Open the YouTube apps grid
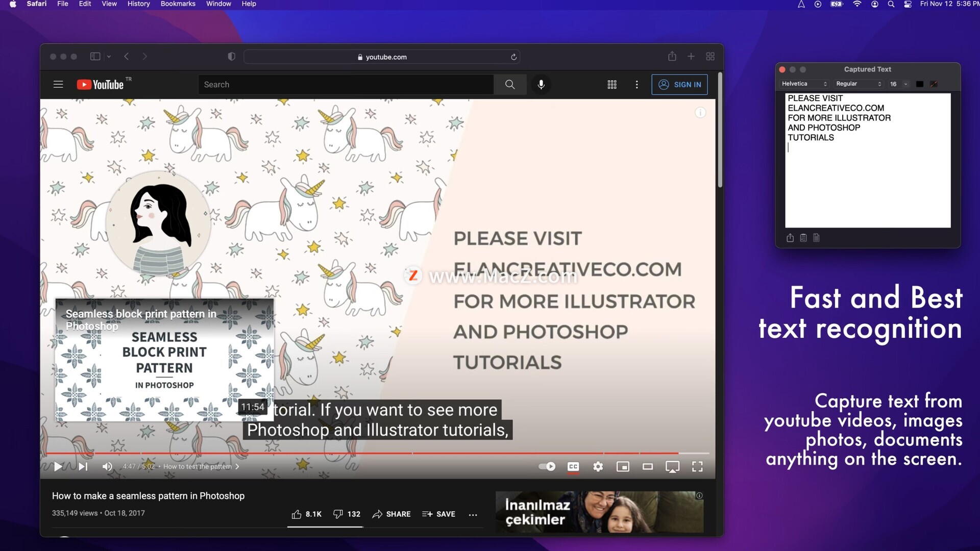Screen dimensions: 980x551 pyautogui.click(x=612, y=85)
